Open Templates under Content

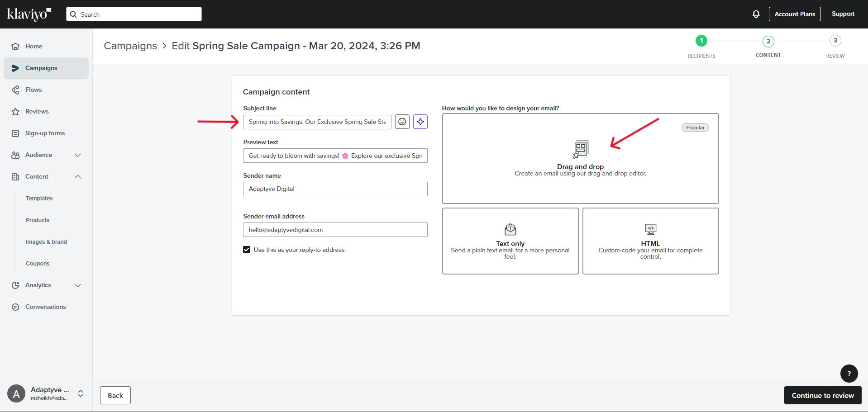click(x=39, y=199)
